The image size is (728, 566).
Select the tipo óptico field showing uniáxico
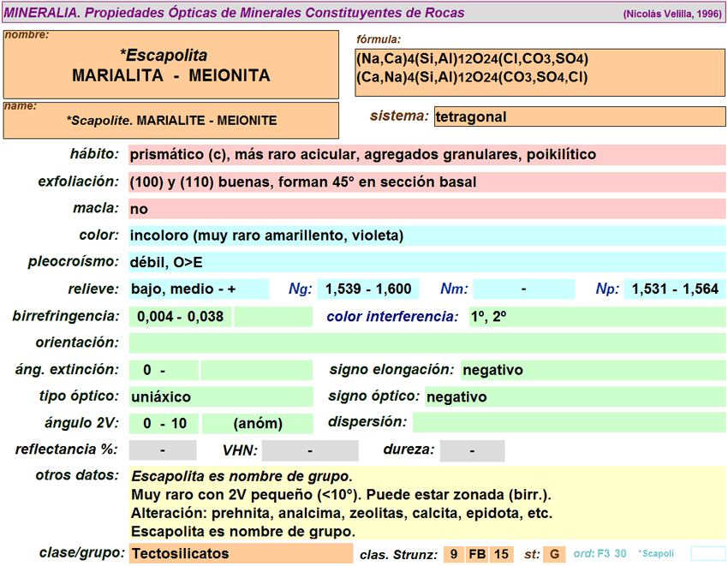(x=220, y=397)
